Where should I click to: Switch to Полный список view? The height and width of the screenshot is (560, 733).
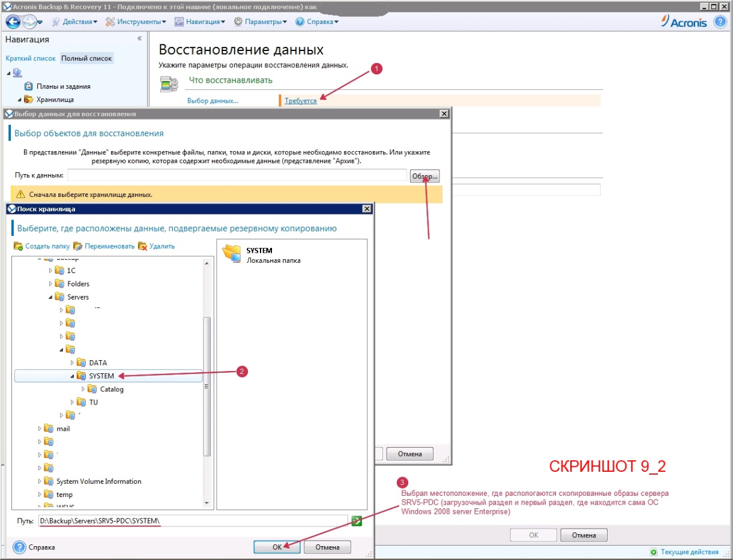[x=86, y=58]
